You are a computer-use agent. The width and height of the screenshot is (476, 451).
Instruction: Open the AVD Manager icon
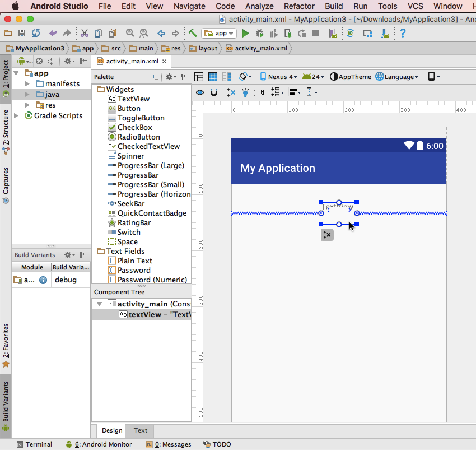pos(333,33)
